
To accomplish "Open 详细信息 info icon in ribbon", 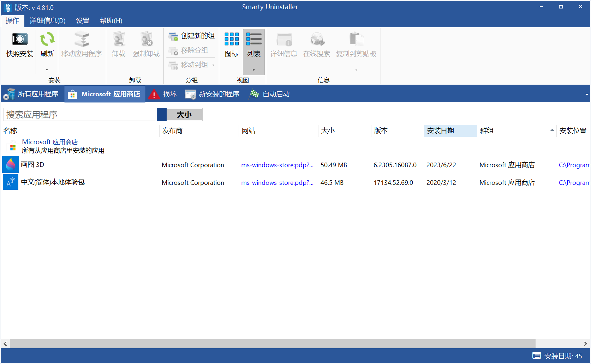I will (x=284, y=40).
